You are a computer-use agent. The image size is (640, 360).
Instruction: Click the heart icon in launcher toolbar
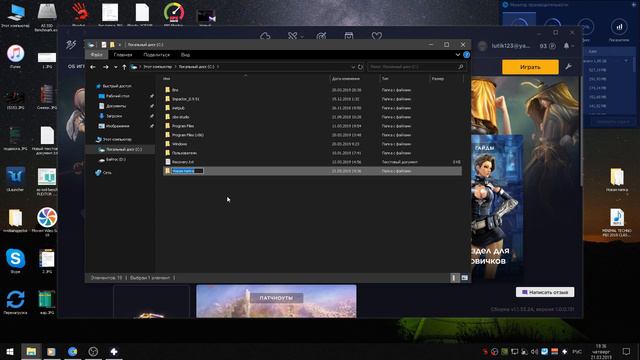377,36
